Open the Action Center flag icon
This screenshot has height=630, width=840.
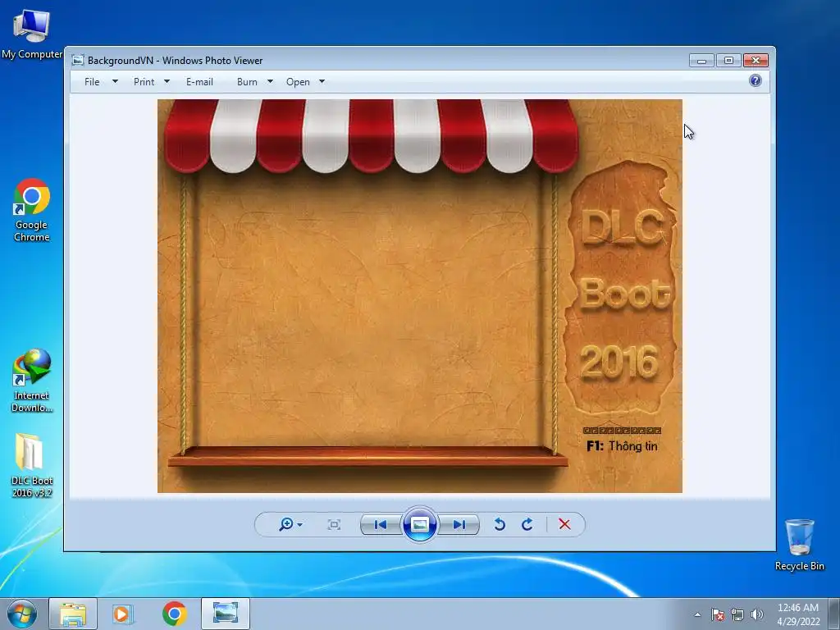(717, 614)
